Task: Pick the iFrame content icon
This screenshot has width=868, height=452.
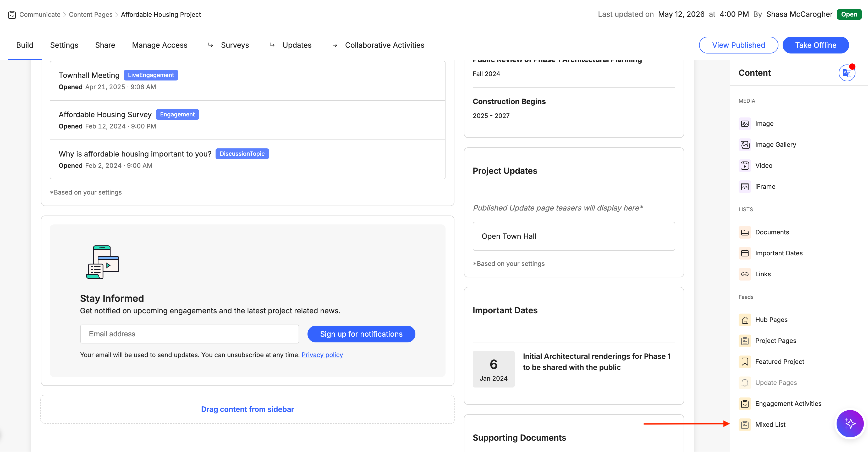Action: point(745,186)
